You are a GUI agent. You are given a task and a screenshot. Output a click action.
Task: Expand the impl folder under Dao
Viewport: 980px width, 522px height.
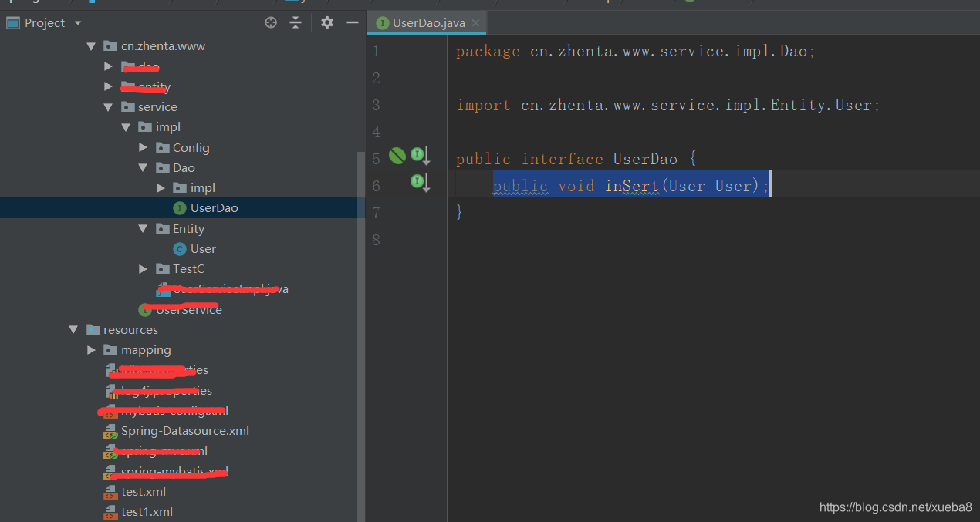[161, 188]
